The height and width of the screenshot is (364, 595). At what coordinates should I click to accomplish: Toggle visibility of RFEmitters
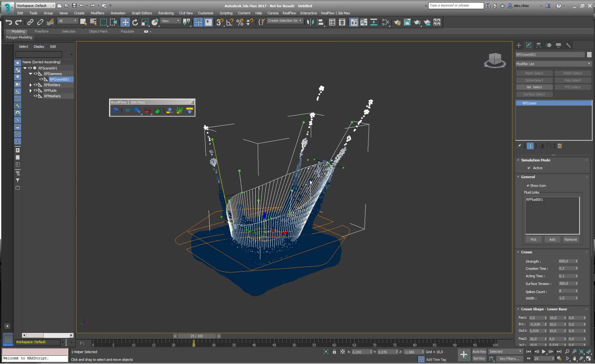(35, 85)
